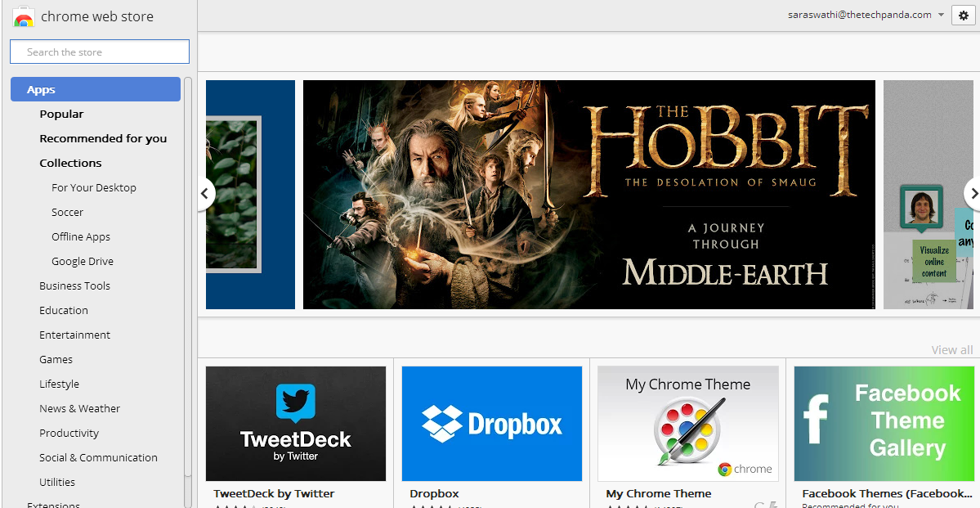Choose For Your Desktop collection

click(x=94, y=187)
